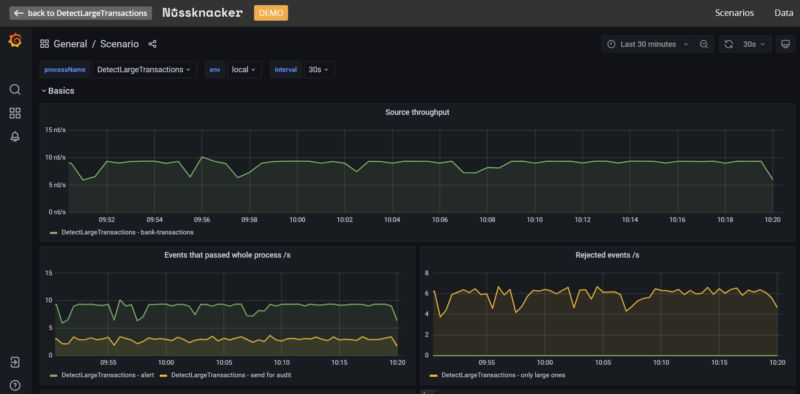
Task: Open the Data menu item
Action: (784, 13)
